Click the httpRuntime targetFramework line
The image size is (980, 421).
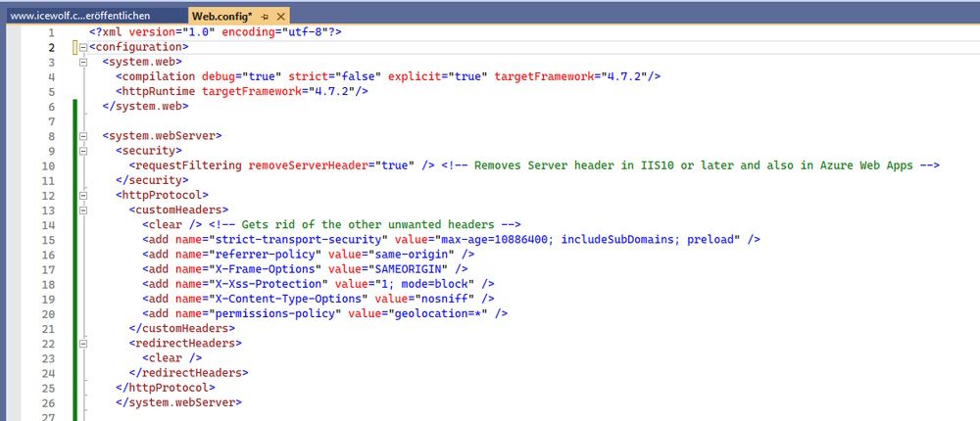pos(242,91)
